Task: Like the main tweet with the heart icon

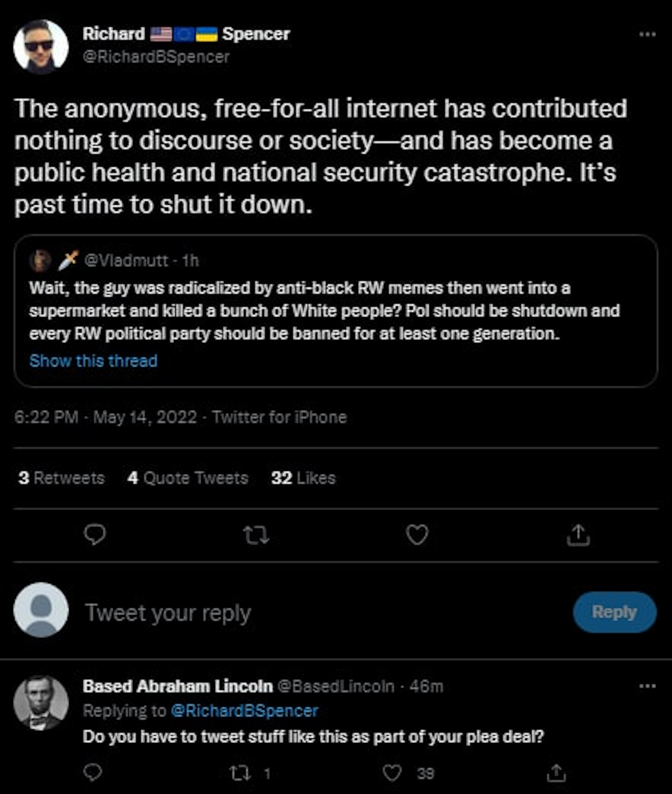Action: (x=417, y=535)
